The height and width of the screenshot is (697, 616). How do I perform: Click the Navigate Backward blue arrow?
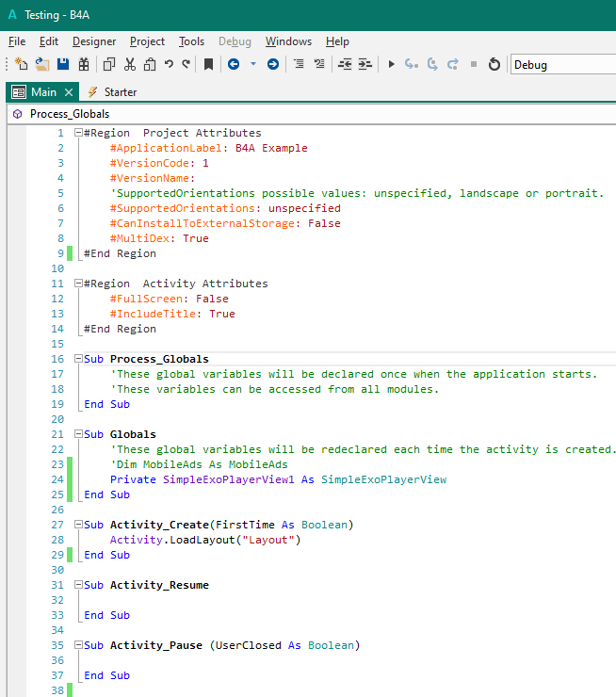tap(233, 64)
